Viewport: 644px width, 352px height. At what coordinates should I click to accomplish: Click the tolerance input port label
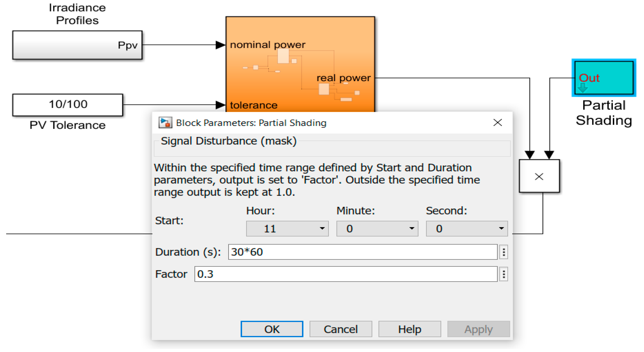point(254,105)
